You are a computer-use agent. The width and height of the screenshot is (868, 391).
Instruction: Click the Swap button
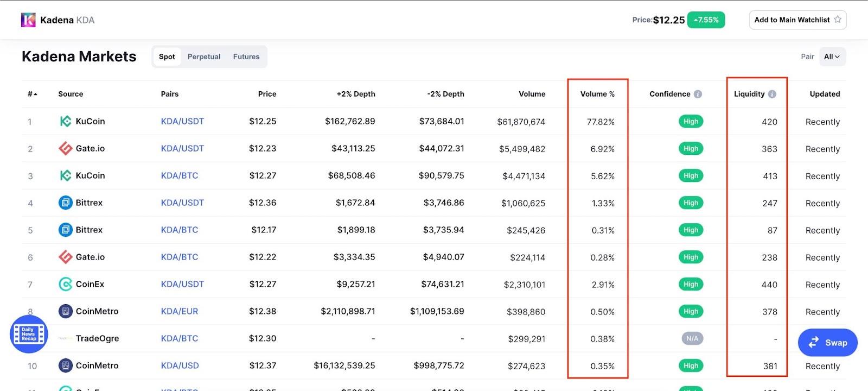coord(827,343)
